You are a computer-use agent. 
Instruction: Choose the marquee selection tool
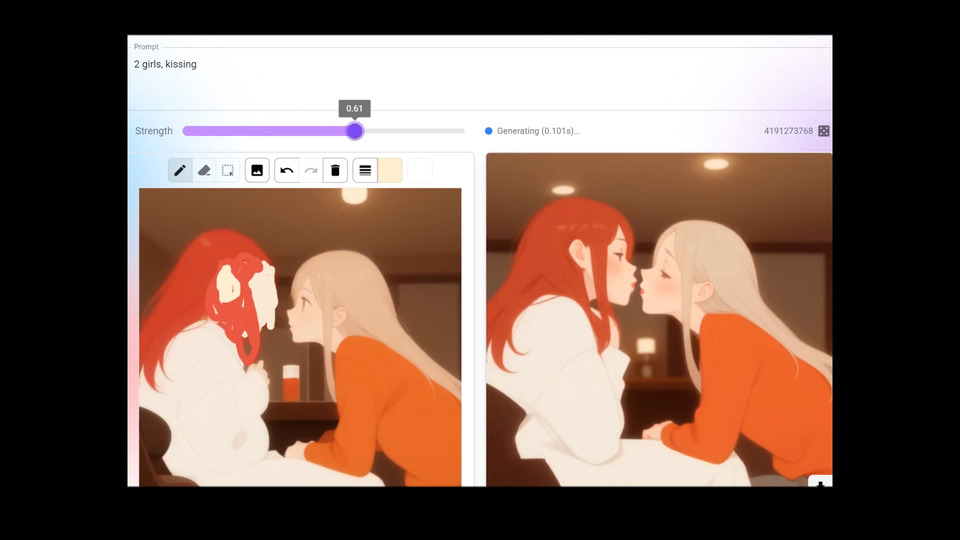coord(228,170)
